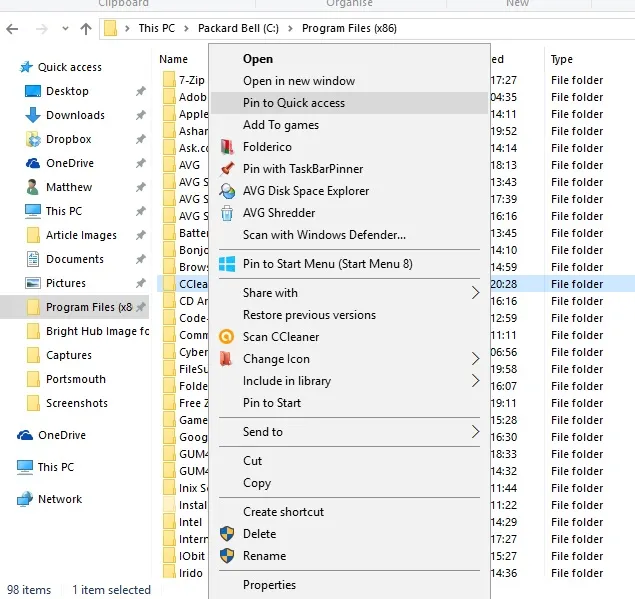Click This PC breadcrumb in address bar
Image resolution: width=635 pixels, height=599 pixels.
coord(156,28)
